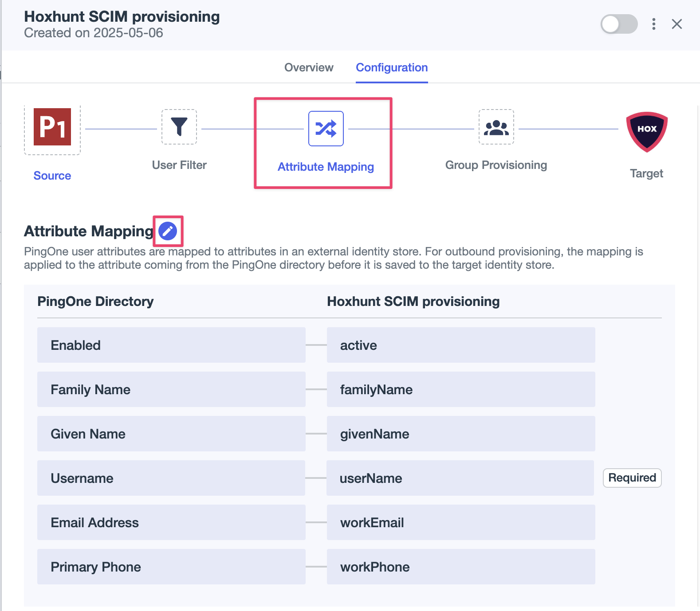
Task: Click the Required badge next to userName
Action: click(x=632, y=478)
